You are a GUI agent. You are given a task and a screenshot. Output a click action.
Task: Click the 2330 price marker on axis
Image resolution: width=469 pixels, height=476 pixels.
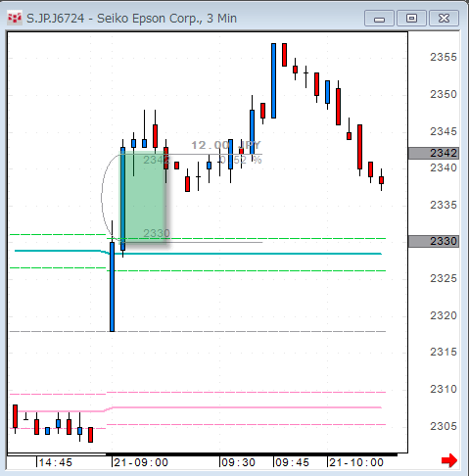coord(434,241)
